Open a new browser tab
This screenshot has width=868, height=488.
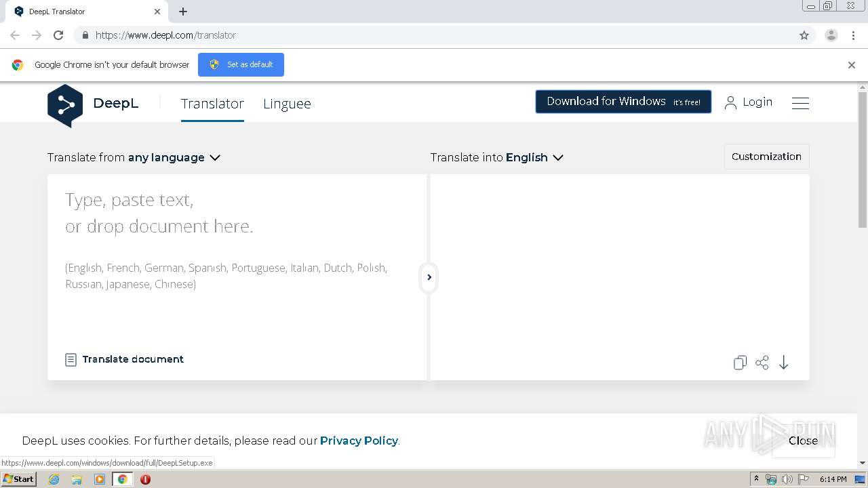[183, 12]
